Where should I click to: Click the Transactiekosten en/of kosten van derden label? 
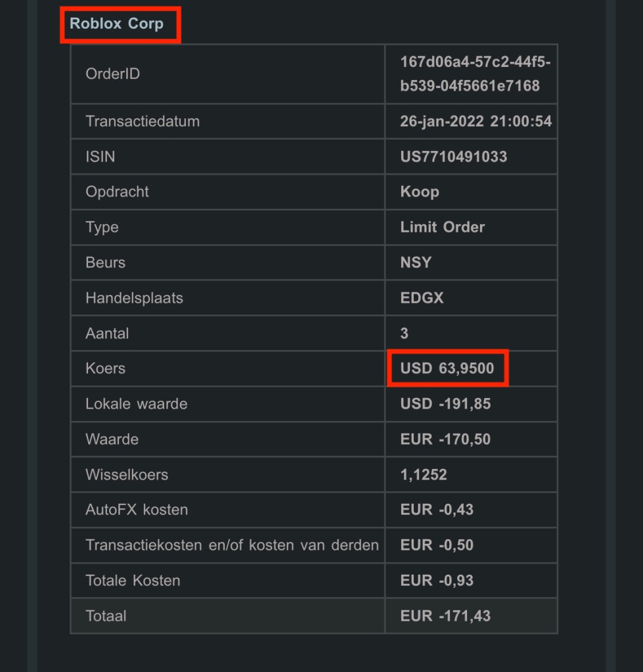point(232,545)
